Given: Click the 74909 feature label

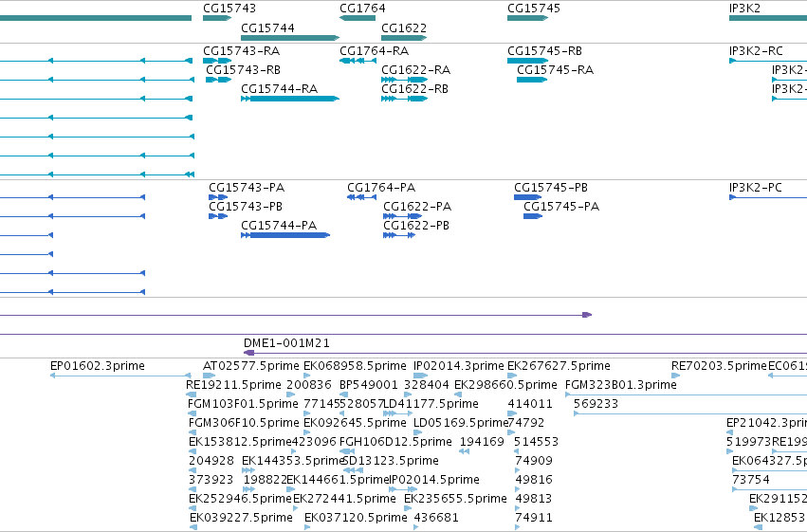Looking at the screenshot, I should pos(534,461).
